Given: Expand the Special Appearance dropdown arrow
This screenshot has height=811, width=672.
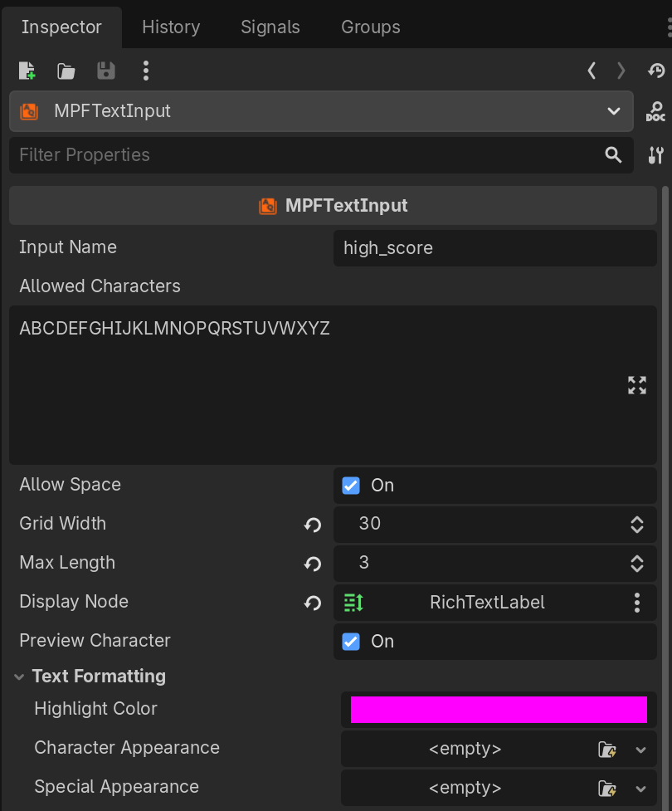Looking at the screenshot, I should pyautogui.click(x=640, y=789).
